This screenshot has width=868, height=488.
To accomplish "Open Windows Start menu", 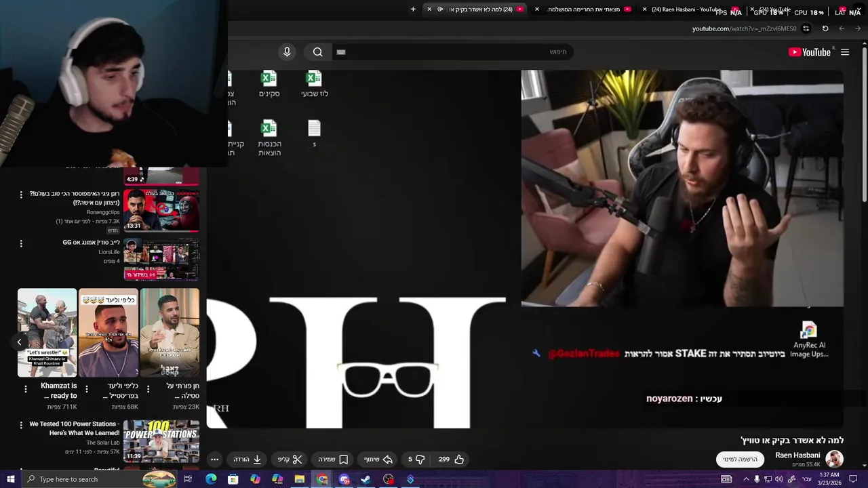I will click(x=11, y=479).
